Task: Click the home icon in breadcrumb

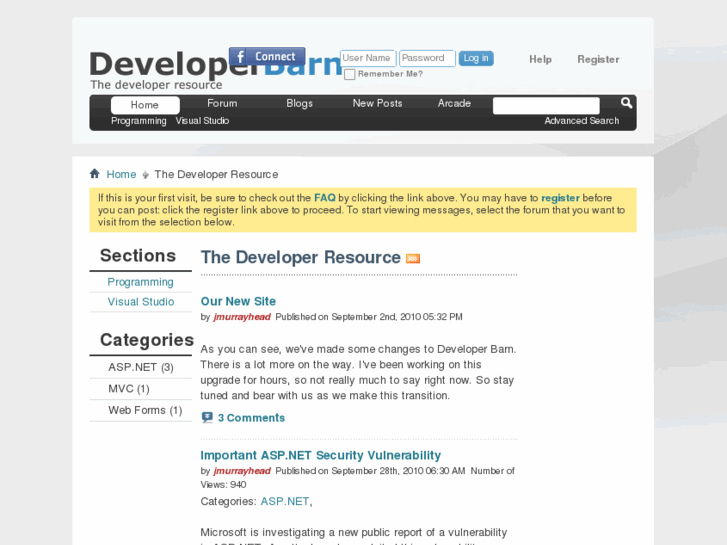Action: pos(95,173)
